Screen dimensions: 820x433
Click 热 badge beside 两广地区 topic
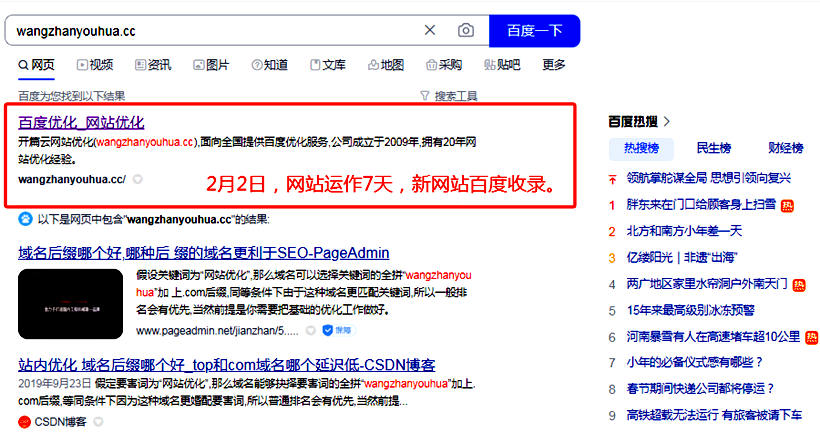click(x=799, y=285)
